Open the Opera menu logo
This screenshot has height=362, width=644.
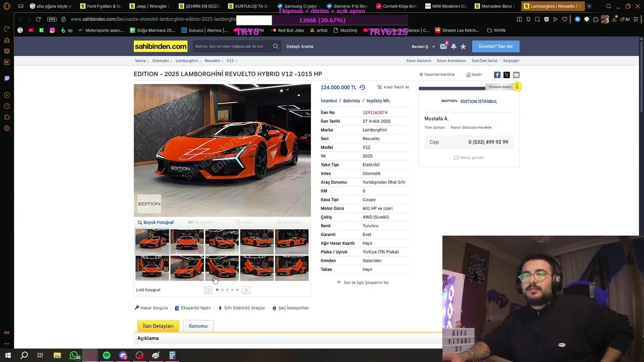pos(7,6)
